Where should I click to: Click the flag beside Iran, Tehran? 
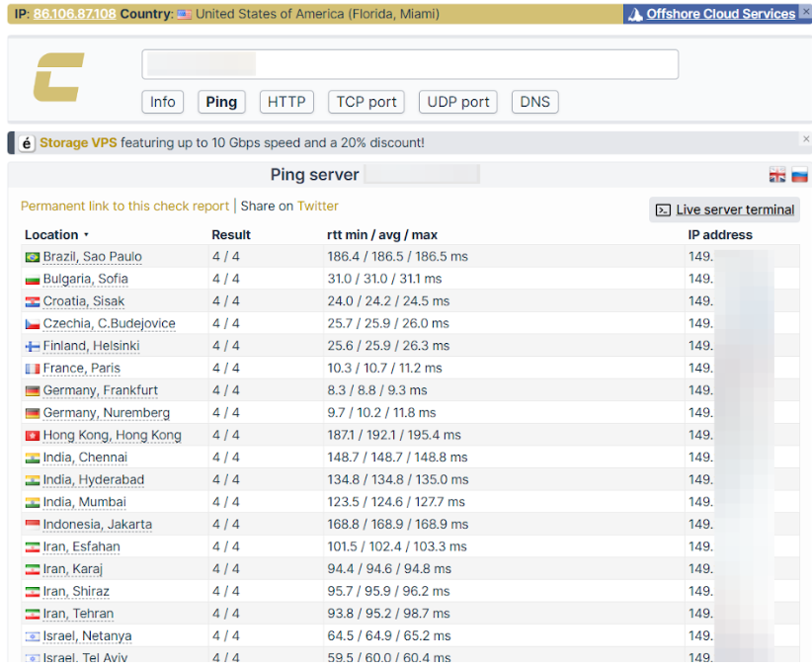coord(33,614)
